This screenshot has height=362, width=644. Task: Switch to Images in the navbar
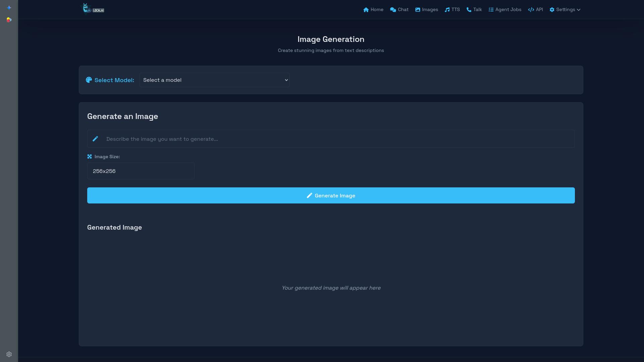click(x=426, y=9)
